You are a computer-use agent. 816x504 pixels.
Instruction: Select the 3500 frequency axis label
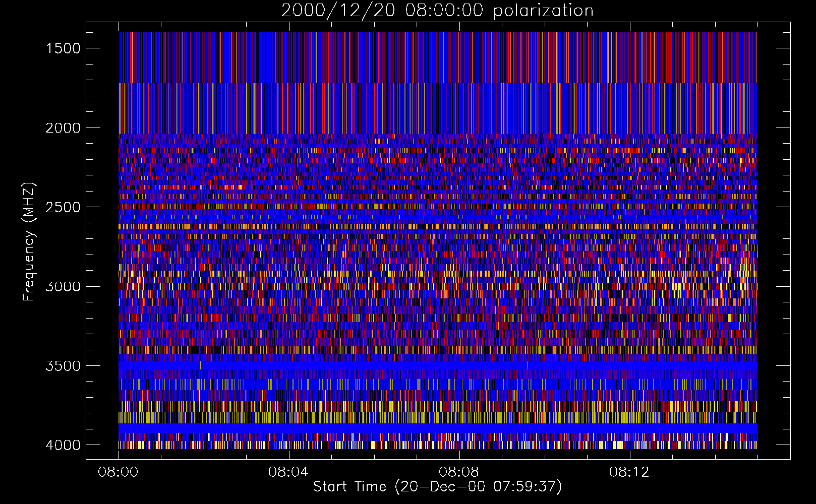(63, 366)
